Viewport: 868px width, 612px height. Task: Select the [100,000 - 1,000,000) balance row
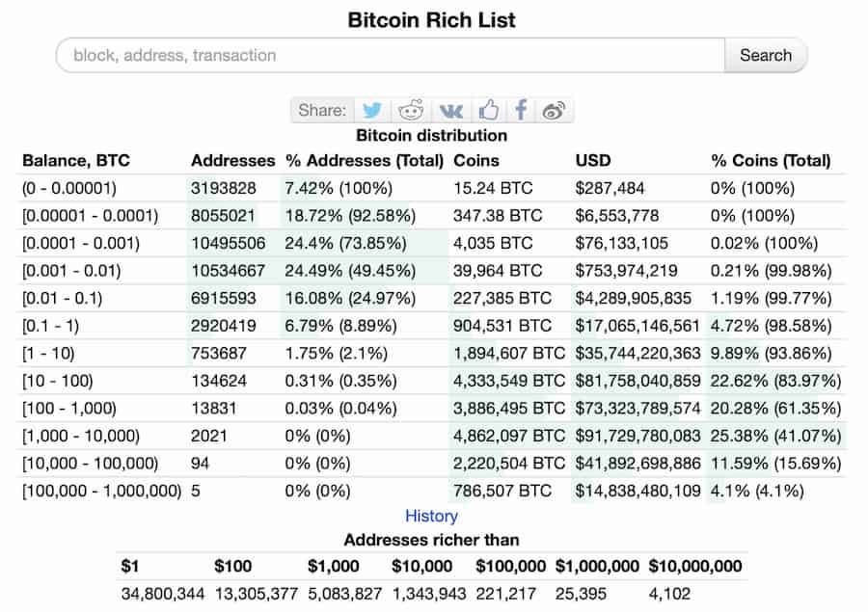[x=101, y=491]
